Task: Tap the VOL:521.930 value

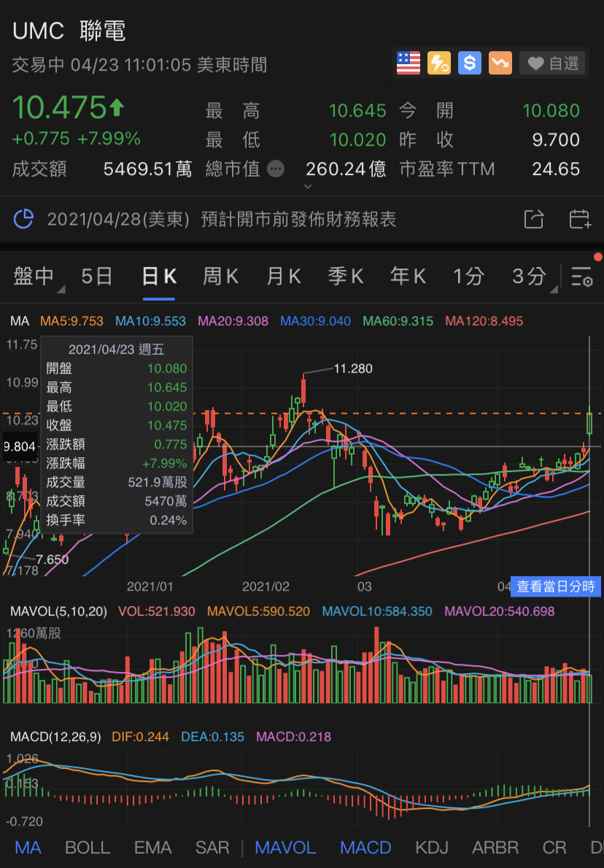Action: click(x=157, y=612)
